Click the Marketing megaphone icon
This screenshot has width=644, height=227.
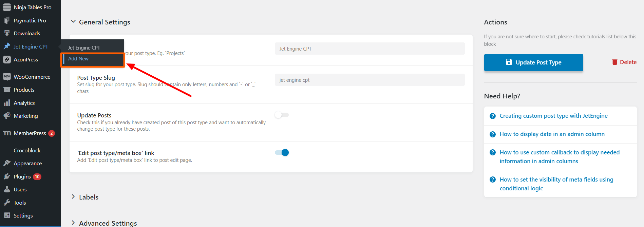coord(7,116)
